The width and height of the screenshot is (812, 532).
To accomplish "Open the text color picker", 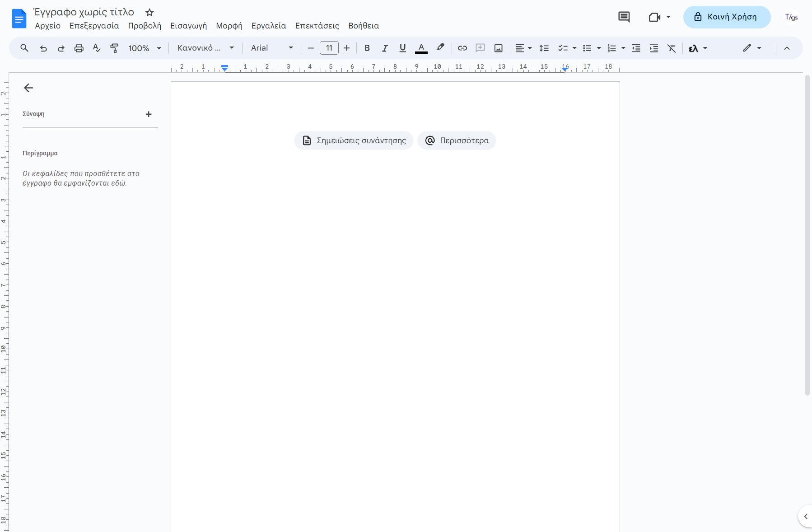I will (x=421, y=48).
